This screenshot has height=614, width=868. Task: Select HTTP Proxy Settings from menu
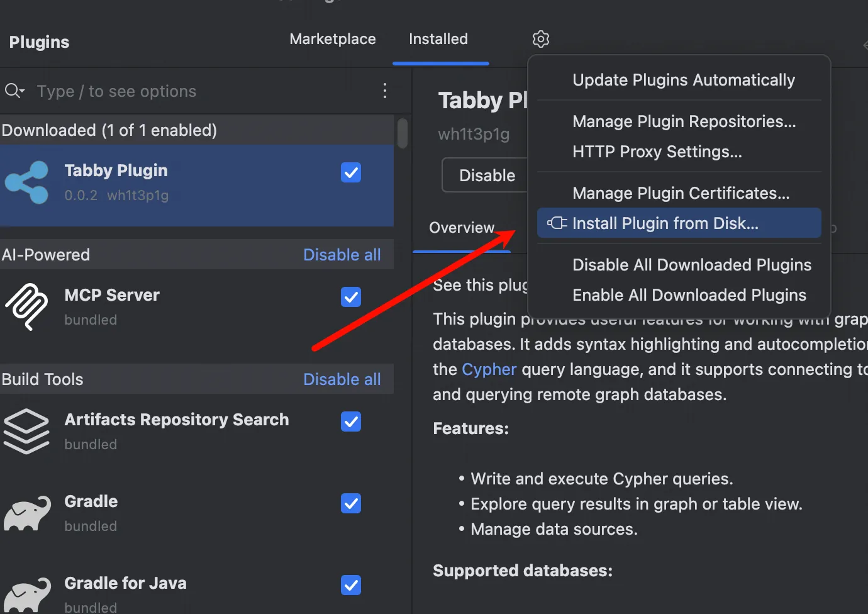[657, 152]
